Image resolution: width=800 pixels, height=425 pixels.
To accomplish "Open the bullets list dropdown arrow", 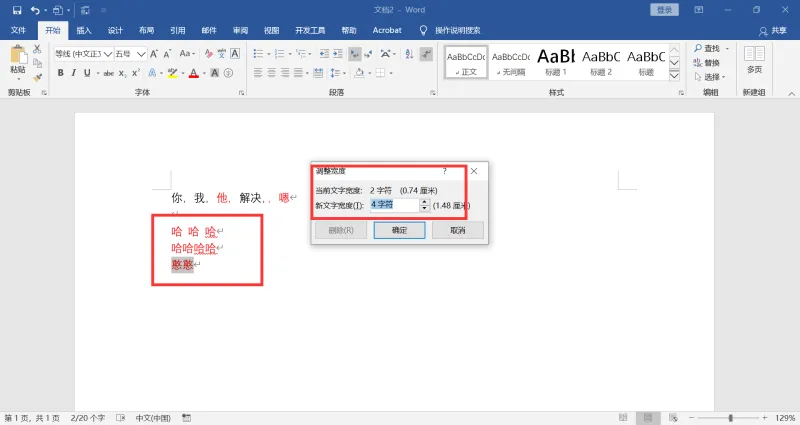I will point(269,54).
